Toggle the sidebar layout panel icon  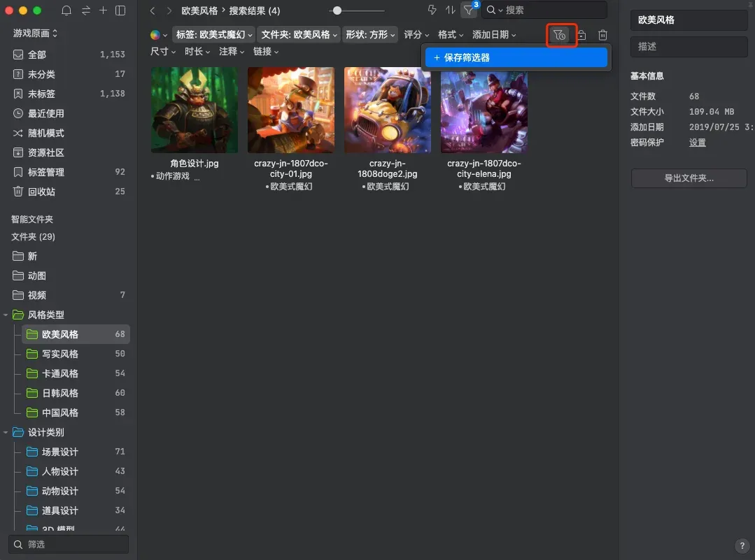[121, 10]
